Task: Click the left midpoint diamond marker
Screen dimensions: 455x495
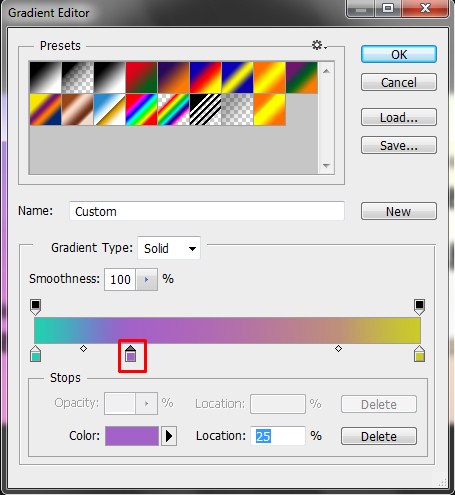Action: [83, 349]
